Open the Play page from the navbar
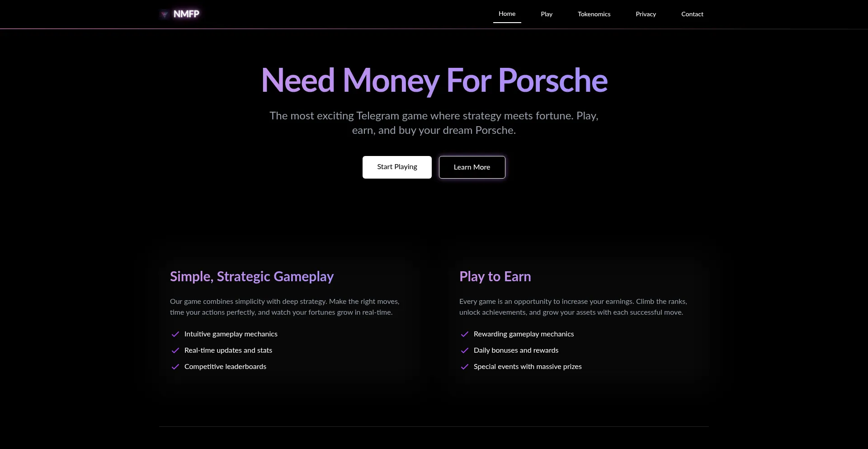The width and height of the screenshot is (868, 449). coord(546,14)
